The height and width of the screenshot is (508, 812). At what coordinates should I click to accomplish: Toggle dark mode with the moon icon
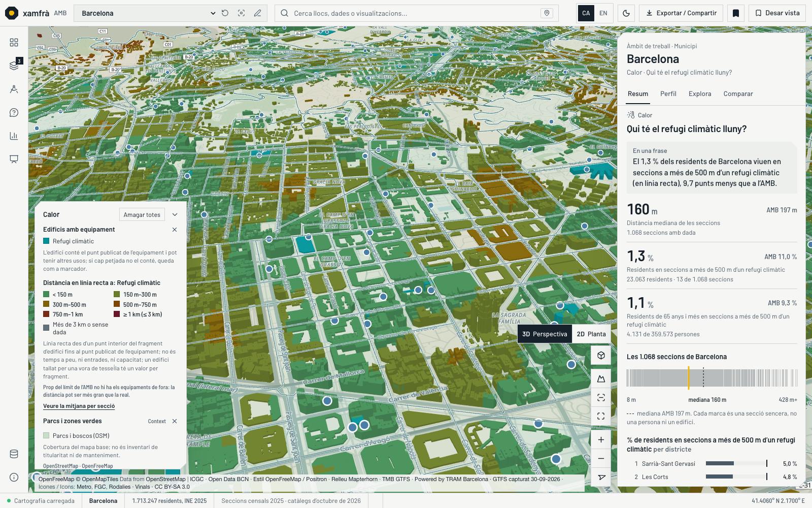coord(626,13)
